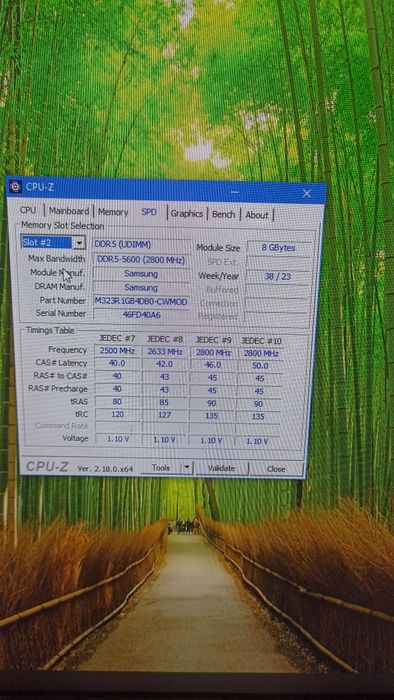Click the JEDEC #7 column header
This screenshot has width=394, height=700.
[117, 339]
